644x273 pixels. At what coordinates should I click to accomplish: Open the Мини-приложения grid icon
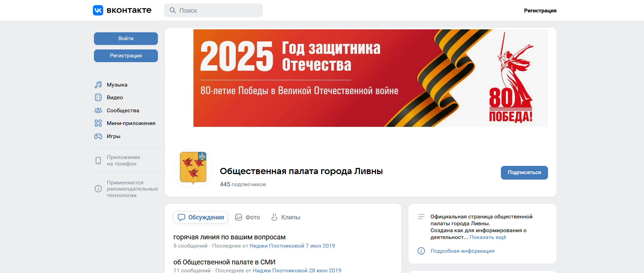pyautogui.click(x=98, y=123)
